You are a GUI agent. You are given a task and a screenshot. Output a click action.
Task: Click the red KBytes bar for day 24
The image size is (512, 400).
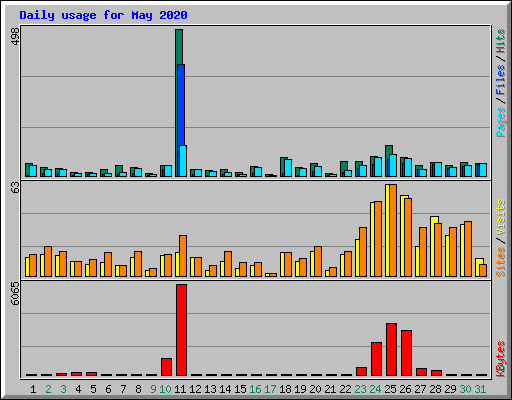coord(376,359)
